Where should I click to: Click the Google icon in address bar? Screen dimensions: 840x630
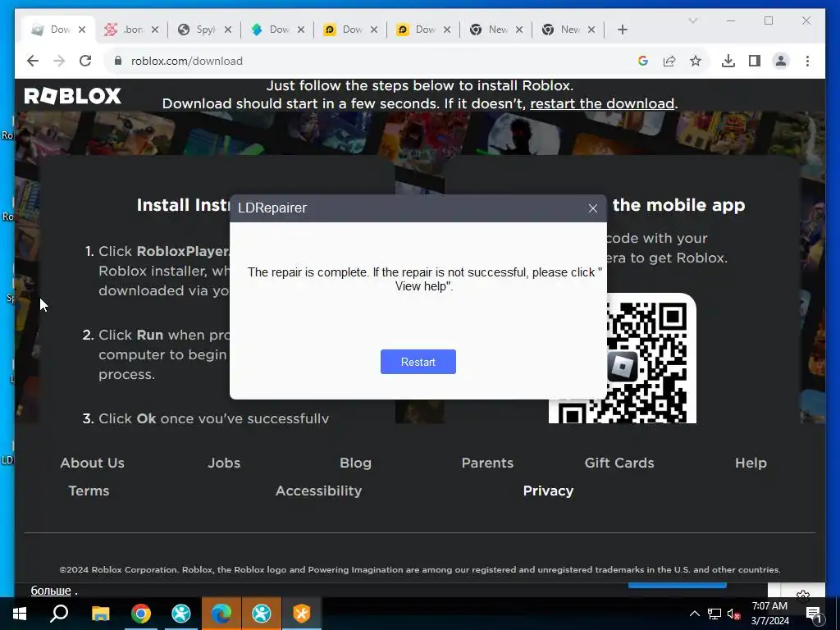643,61
